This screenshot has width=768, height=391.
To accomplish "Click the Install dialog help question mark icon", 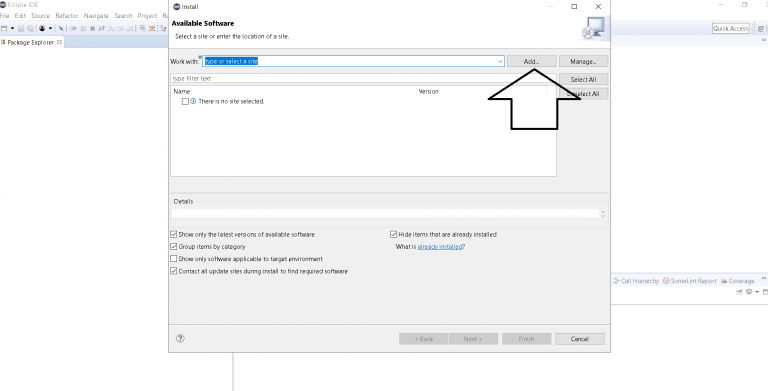I will click(180, 338).
